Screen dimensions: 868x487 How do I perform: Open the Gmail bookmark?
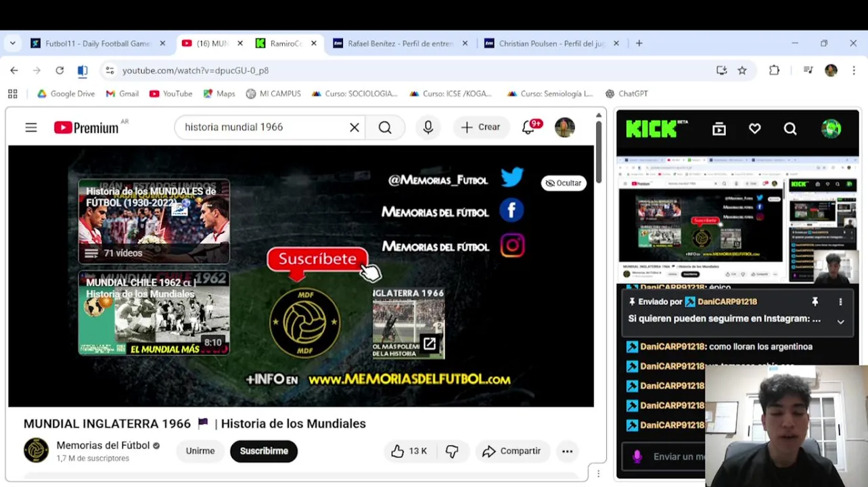(122, 94)
